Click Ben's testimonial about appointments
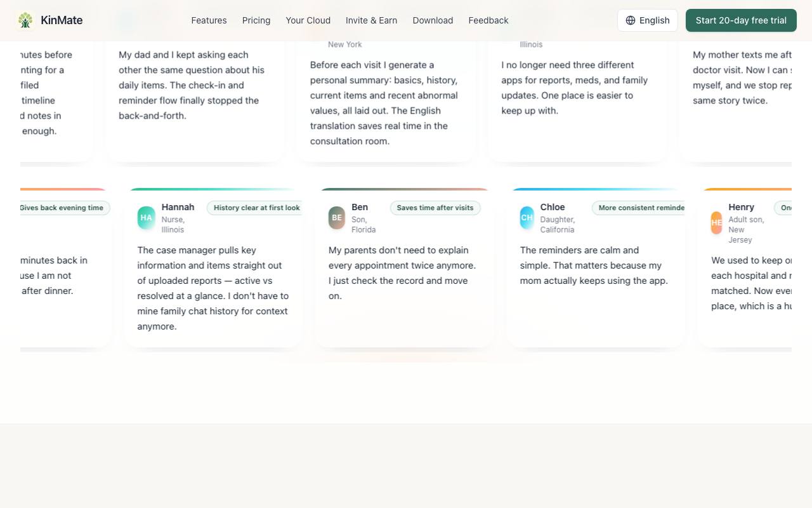Image resolution: width=812 pixels, height=508 pixels. click(x=402, y=273)
